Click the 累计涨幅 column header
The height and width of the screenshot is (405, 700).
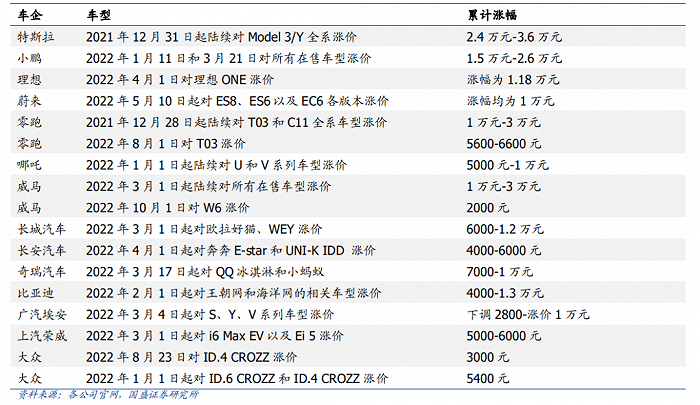click(492, 15)
